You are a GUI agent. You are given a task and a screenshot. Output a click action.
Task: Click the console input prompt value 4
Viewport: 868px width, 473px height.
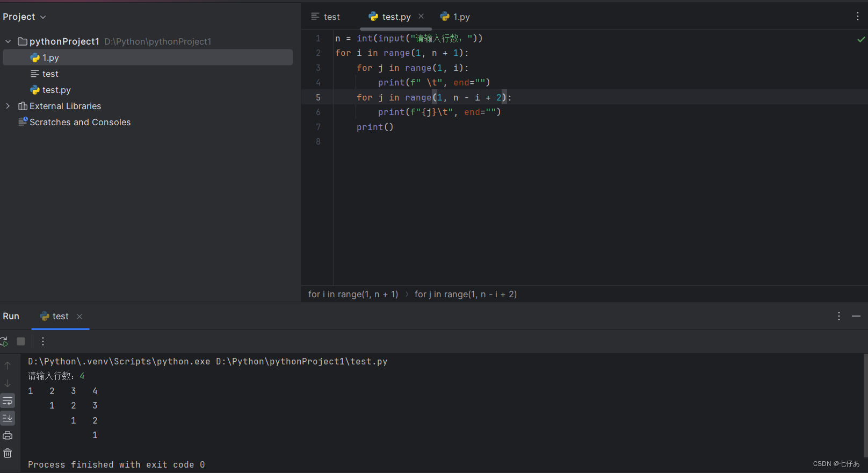82,376
